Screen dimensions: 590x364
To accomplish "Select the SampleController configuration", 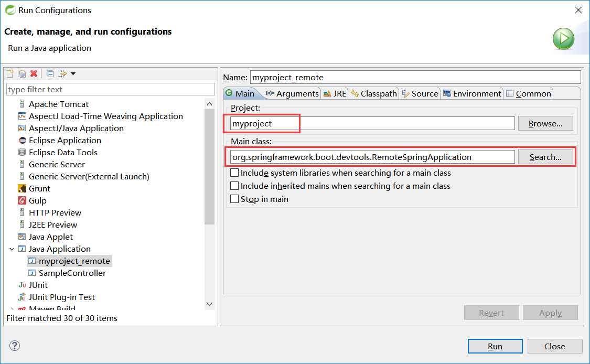I will [x=72, y=273].
